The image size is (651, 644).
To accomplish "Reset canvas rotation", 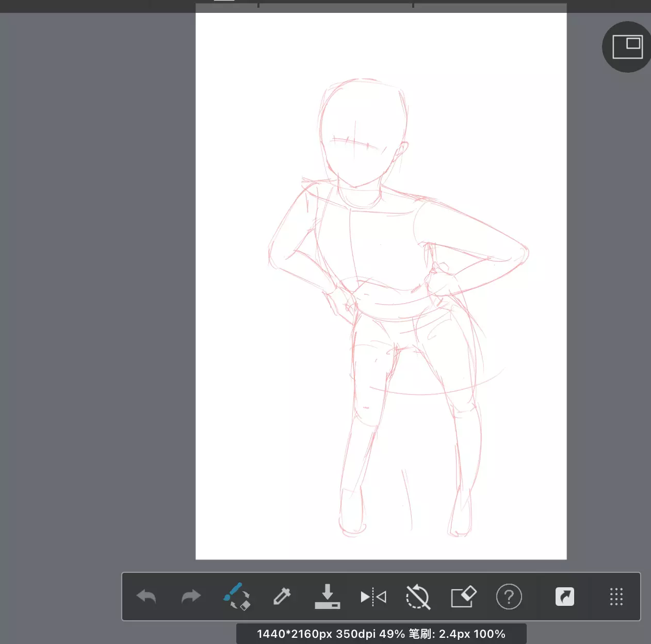I will coord(418,597).
